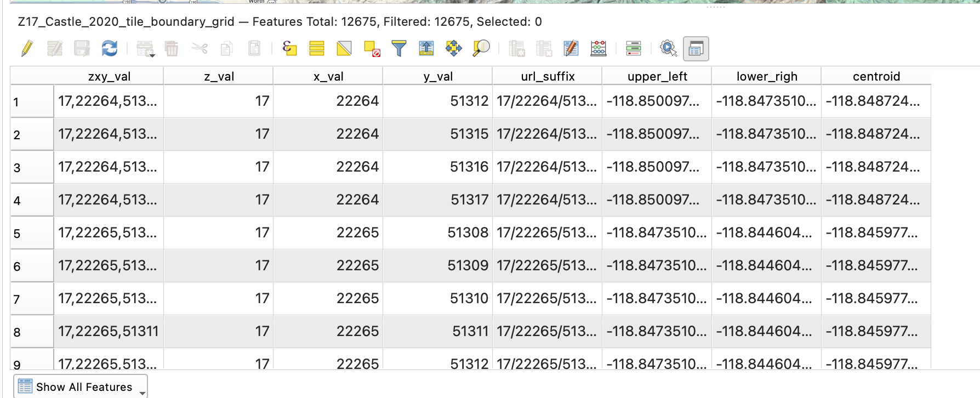
Task: Open Organize columns with pencil table icon
Action: pyautogui.click(x=571, y=49)
